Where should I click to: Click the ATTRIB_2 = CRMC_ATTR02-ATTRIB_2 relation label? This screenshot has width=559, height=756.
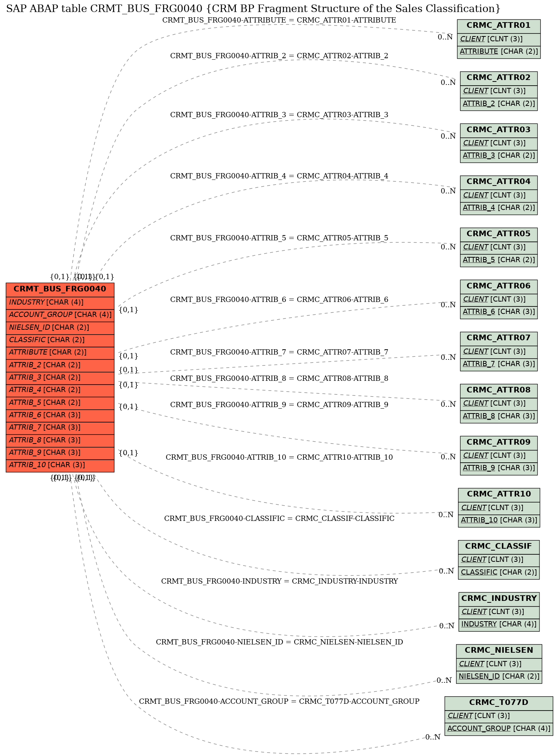tap(279, 56)
